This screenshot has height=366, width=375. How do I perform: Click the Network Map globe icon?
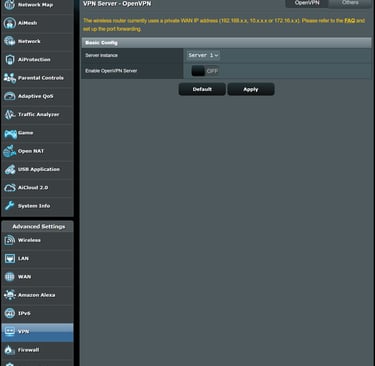[x=10, y=5]
